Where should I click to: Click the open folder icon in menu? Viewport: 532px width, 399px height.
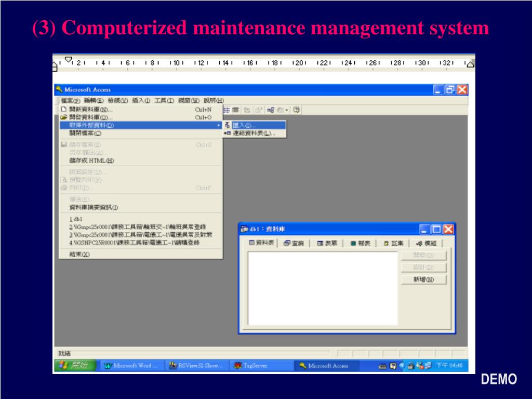pyautogui.click(x=63, y=117)
